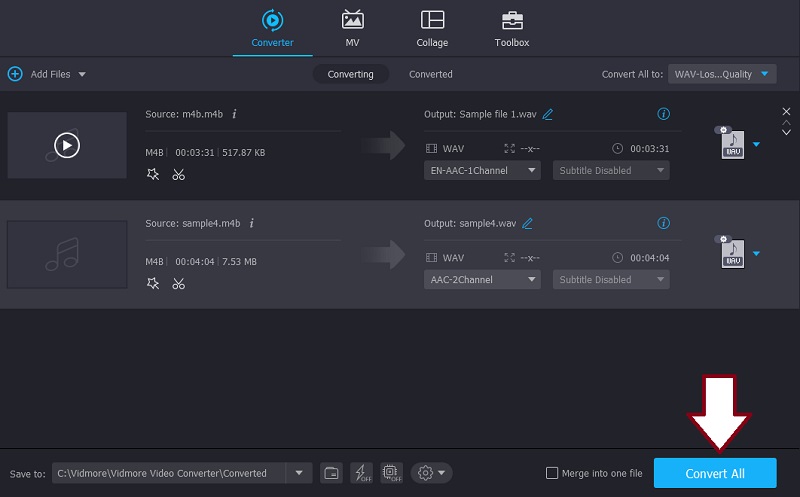Image resolution: width=800 pixels, height=497 pixels.
Task: Rename output Sample file 1.wav with pencil icon
Action: tap(548, 114)
